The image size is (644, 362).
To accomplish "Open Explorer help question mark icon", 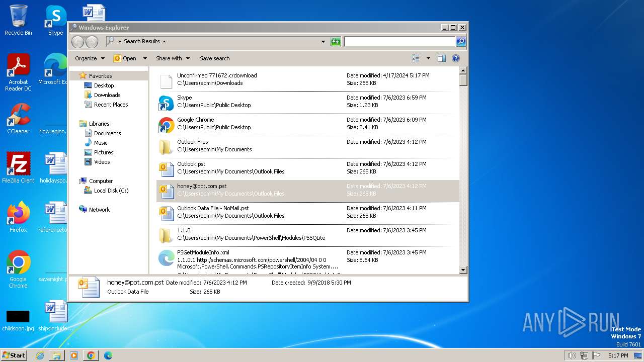I will click(456, 58).
